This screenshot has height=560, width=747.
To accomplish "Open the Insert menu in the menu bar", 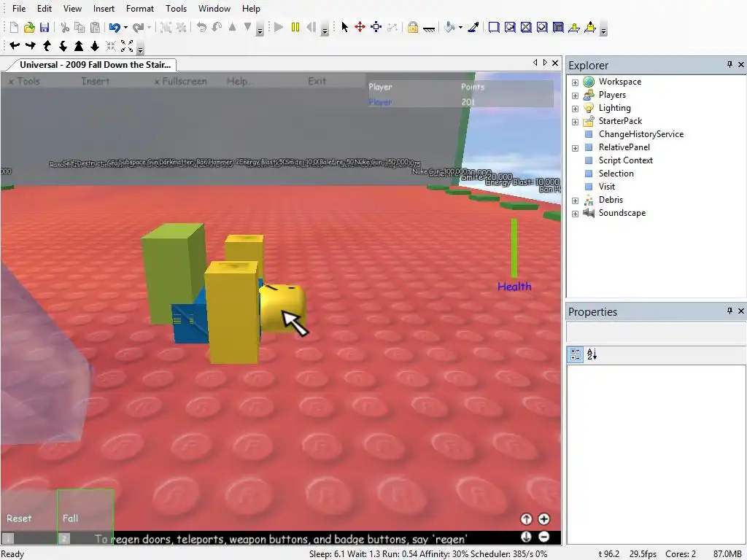I will click(104, 9).
